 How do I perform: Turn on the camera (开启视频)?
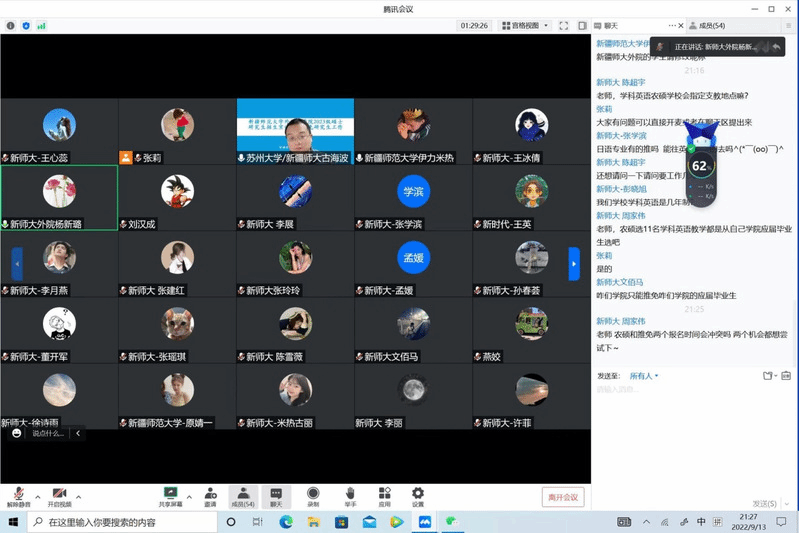pos(59,496)
